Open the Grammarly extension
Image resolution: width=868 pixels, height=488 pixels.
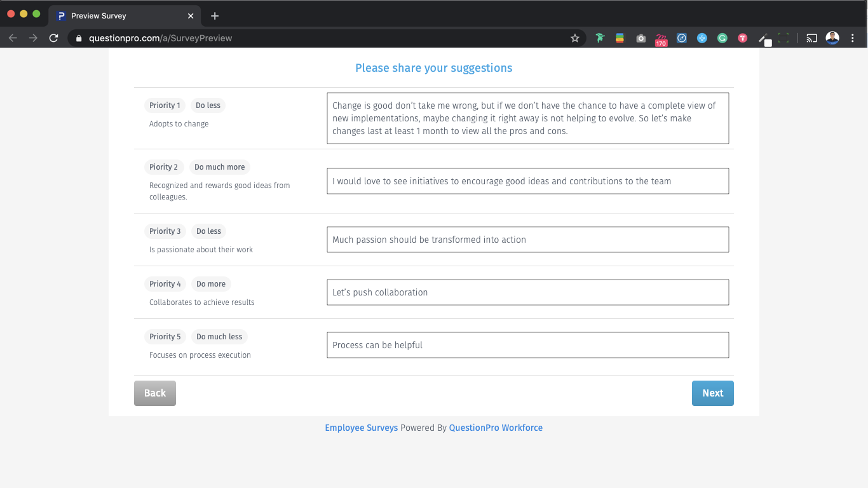(x=722, y=38)
